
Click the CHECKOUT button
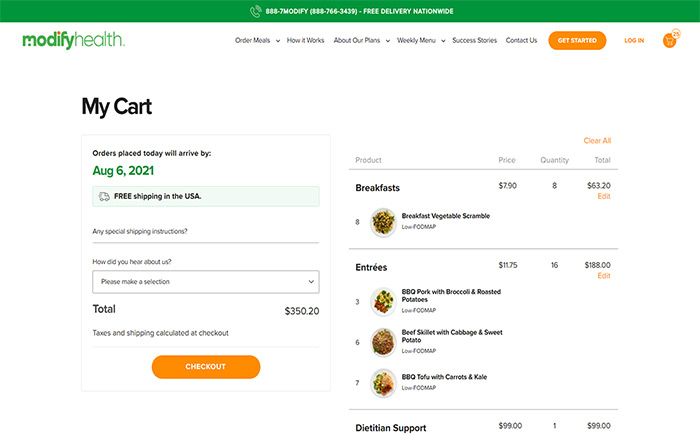coord(206,367)
